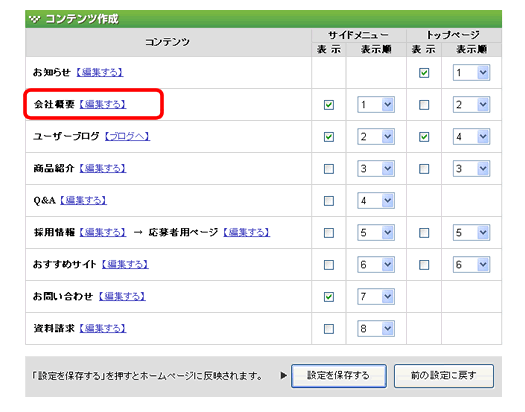Open 編集する link for 会社概要
The height and width of the screenshot is (412, 525).
[x=102, y=104]
